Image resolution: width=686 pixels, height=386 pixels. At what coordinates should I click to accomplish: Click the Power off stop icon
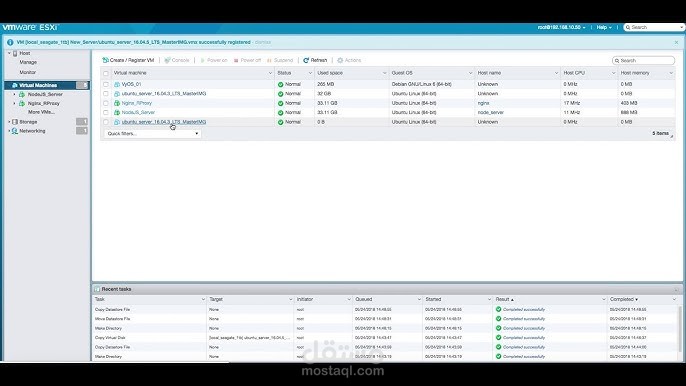236,60
